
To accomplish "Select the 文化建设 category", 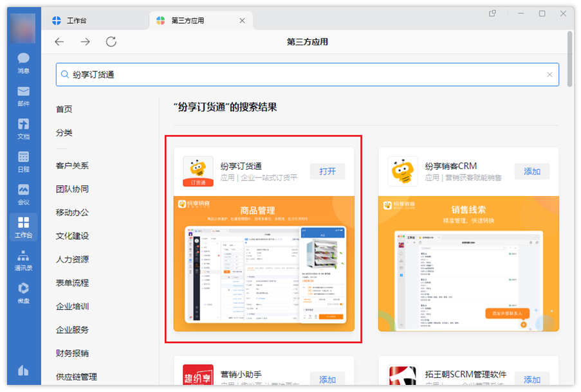I will pyautogui.click(x=72, y=236).
